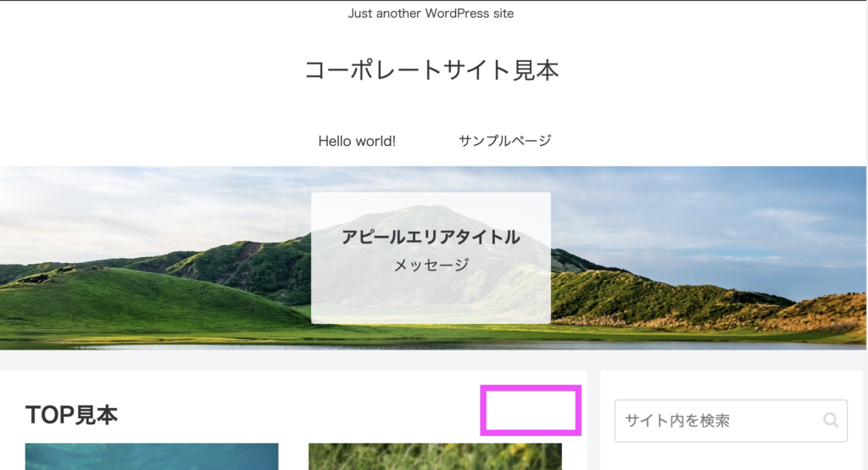The image size is (868, 470).
Task: Open the green grass post thumbnail
Action: point(435,456)
